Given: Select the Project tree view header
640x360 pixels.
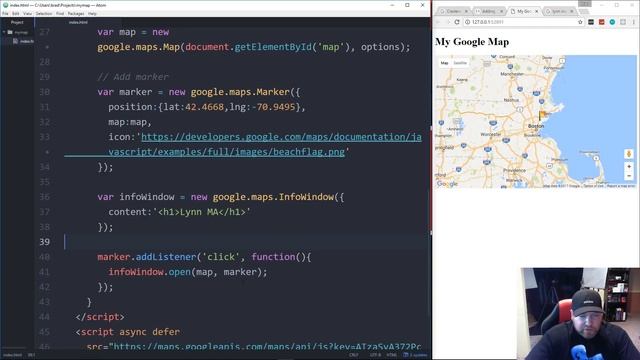Looking at the screenshot, I should 17,22.
